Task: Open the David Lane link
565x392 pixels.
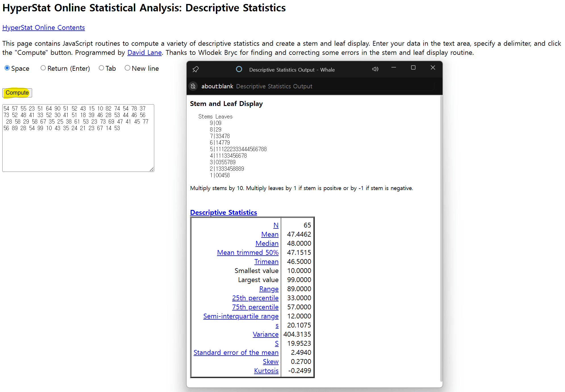Action: pyautogui.click(x=144, y=53)
